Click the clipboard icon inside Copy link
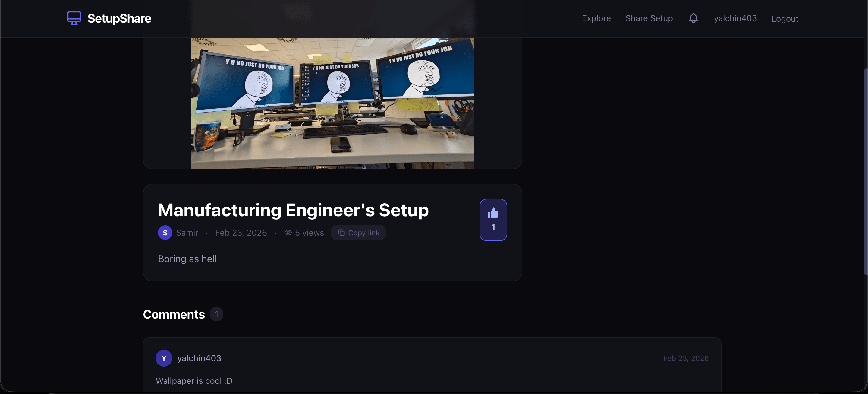The width and height of the screenshot is (868, 394). click(x=341, y=232)
